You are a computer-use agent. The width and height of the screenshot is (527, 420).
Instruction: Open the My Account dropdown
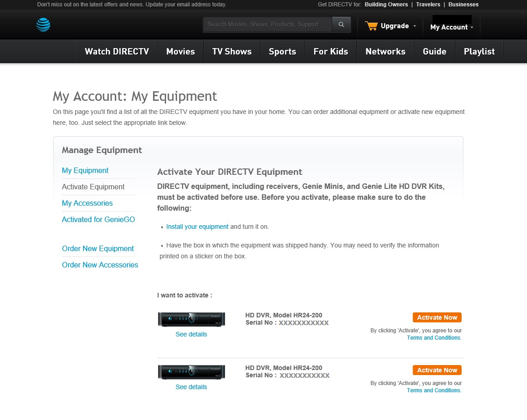tap(451, 27)
